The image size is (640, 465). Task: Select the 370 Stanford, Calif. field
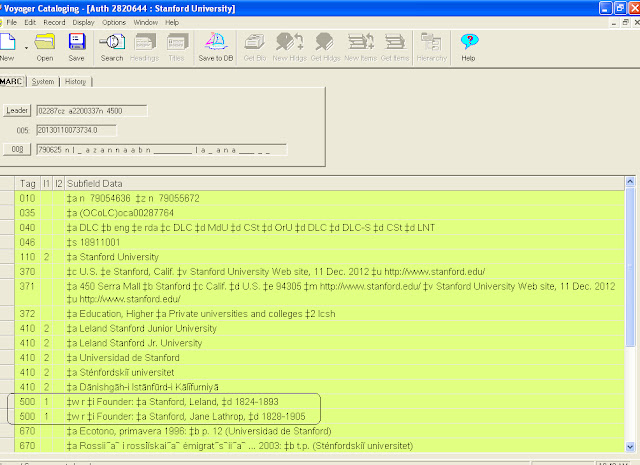click(344, 272)
